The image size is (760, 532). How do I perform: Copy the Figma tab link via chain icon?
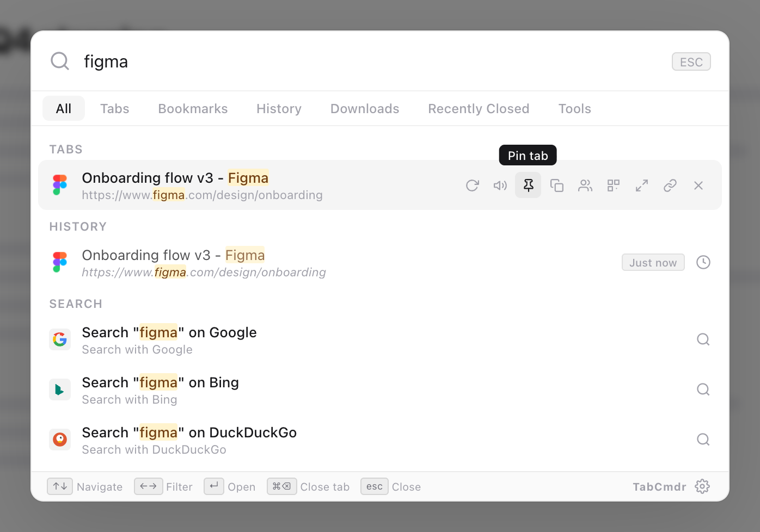tap(670, 185)
